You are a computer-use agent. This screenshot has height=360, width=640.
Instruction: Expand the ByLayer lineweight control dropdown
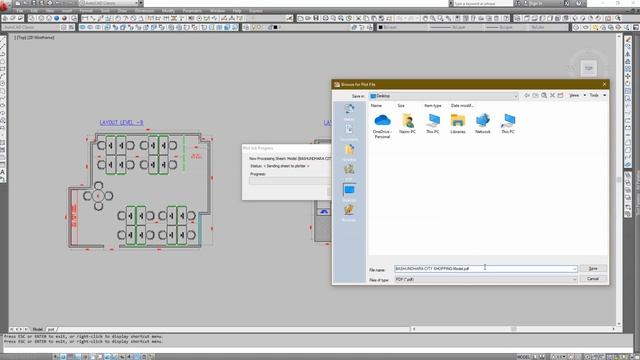pyautogui.click(x=524, y=27)
